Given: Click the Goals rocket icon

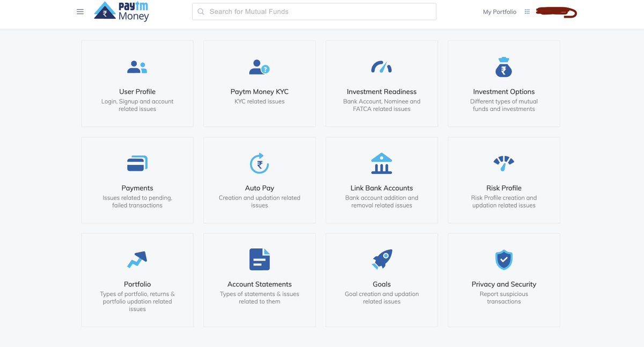Looking at the screenshot, I should 382,260.
